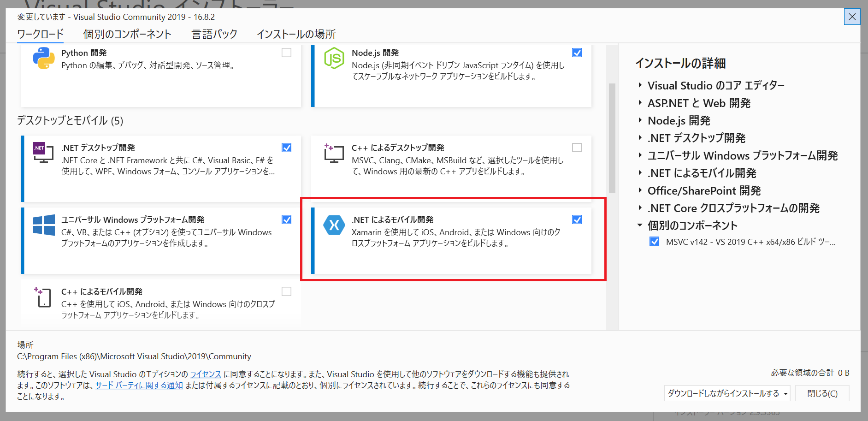Open the install mode dropdown arrow
Screen dimensions: 868x421
pyautogui.click(x=785, y=394)
